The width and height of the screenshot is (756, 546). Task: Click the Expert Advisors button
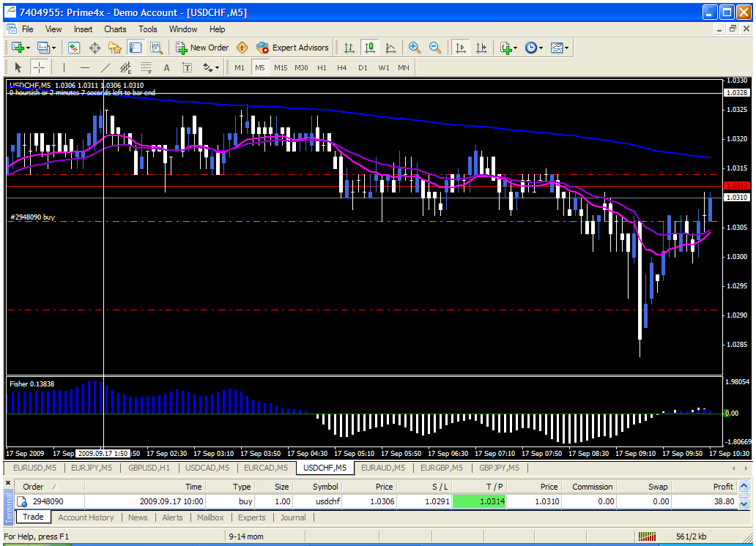point(293,48)
